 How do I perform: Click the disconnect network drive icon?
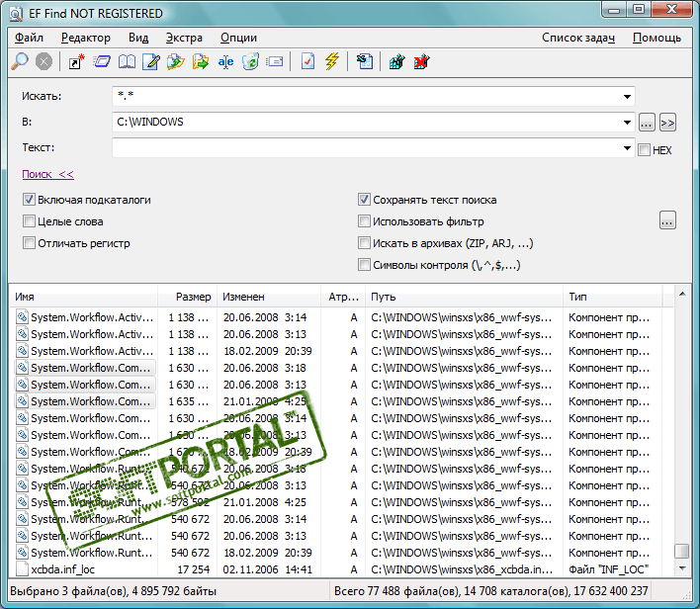[421, 61]
